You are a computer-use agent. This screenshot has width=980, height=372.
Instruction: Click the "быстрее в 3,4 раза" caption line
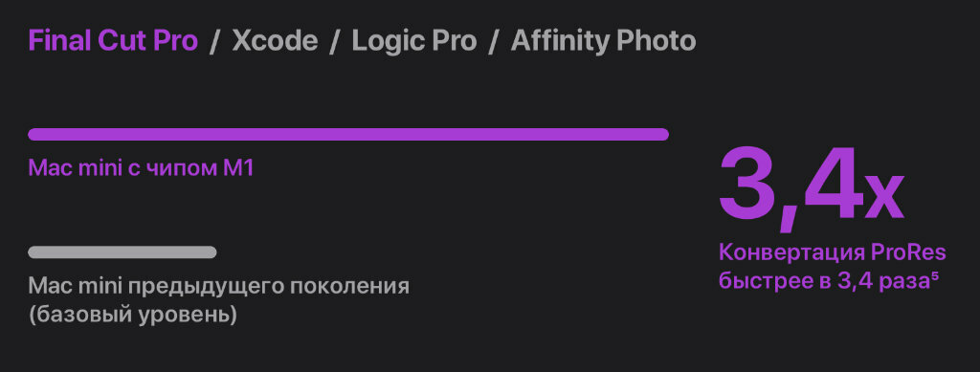824,281
